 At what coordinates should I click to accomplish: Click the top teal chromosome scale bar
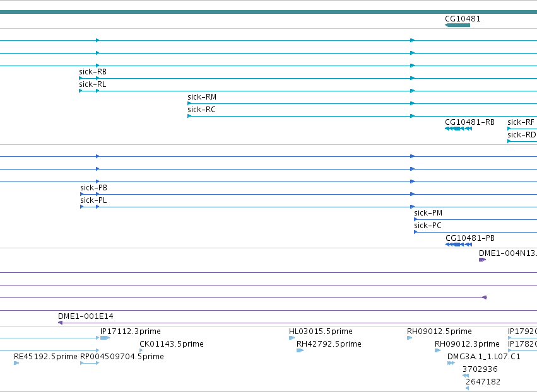click(269, 12)
